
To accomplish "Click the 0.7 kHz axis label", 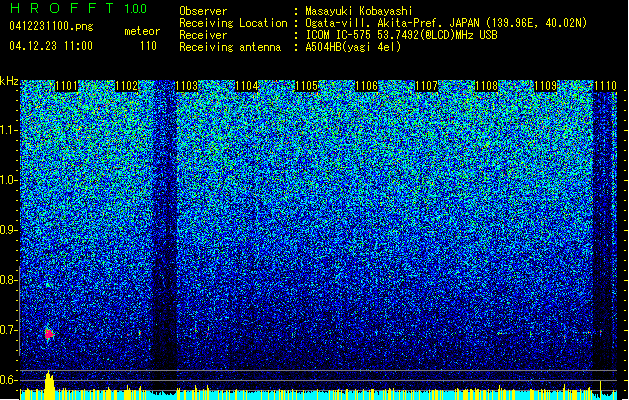I will pos(8,330).
